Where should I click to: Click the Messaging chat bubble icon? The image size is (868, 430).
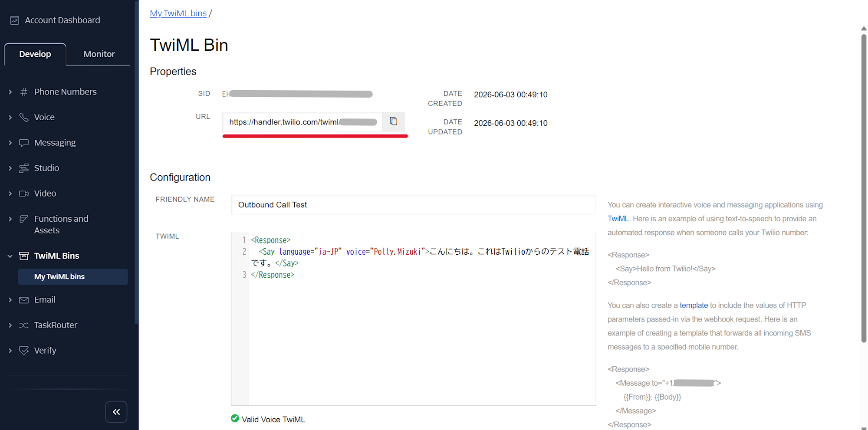tap(24, 143)
